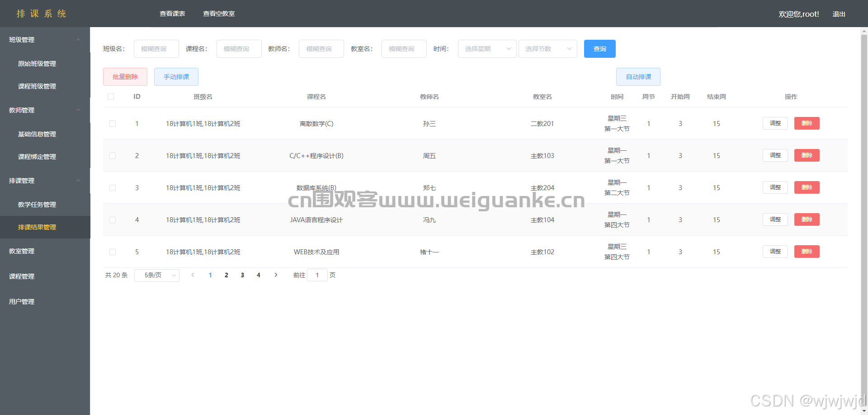Viewport: 868px width, 415px height.
Task: Focus the 教室名 search field
Action: point(404,49)
